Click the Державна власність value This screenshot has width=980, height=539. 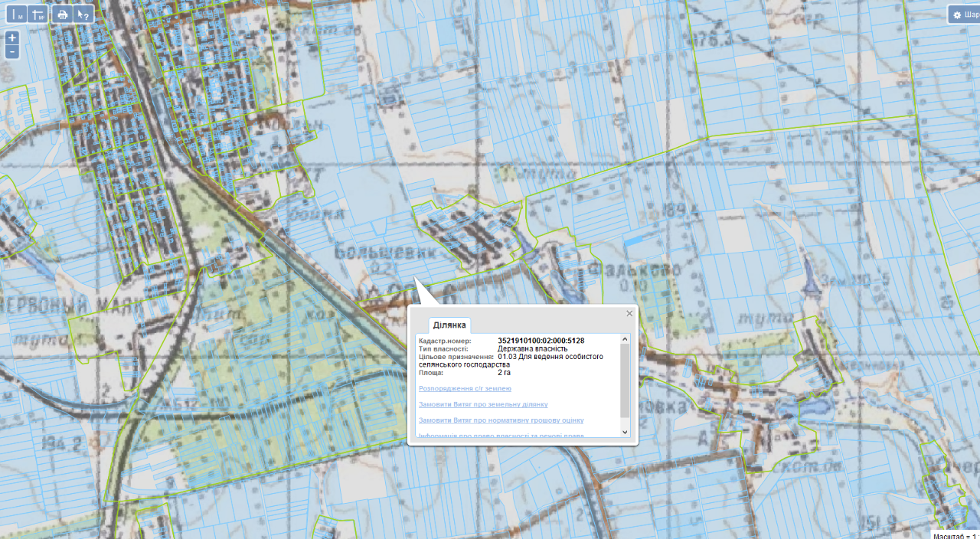pyautogui.click(x=533, y=348)
